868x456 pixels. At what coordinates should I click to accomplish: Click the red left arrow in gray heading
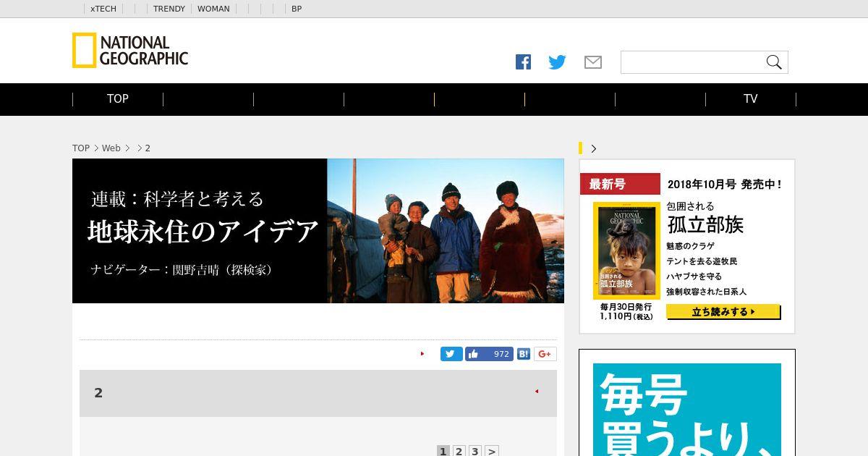click(x=537, y=392)
